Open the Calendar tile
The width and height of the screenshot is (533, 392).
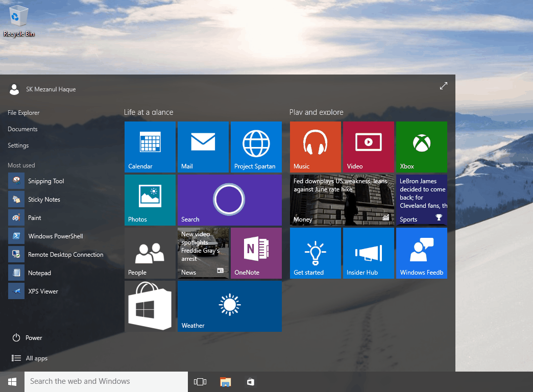point(150,146)
